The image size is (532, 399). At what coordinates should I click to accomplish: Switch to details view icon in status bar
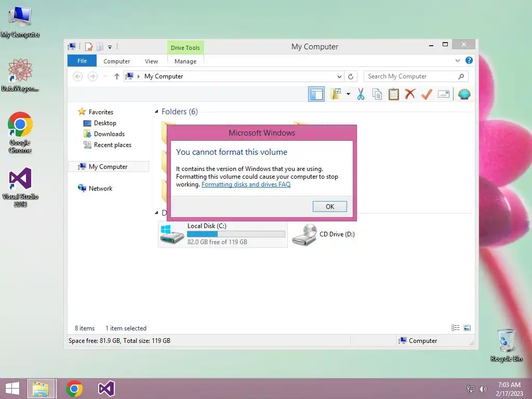(455, 328)
